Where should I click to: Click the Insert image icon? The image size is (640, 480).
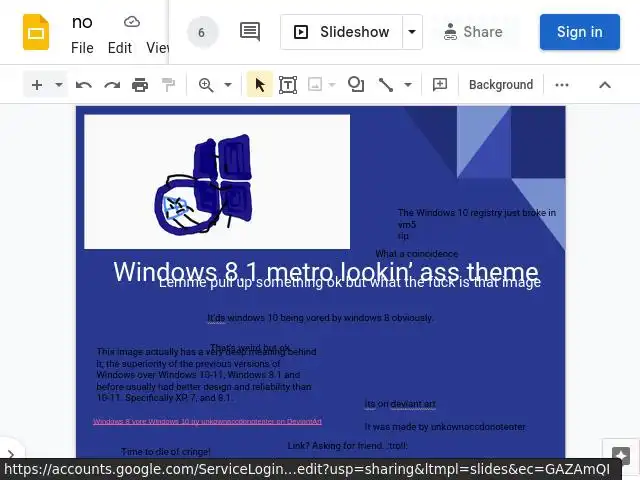(x=315, y=85)
